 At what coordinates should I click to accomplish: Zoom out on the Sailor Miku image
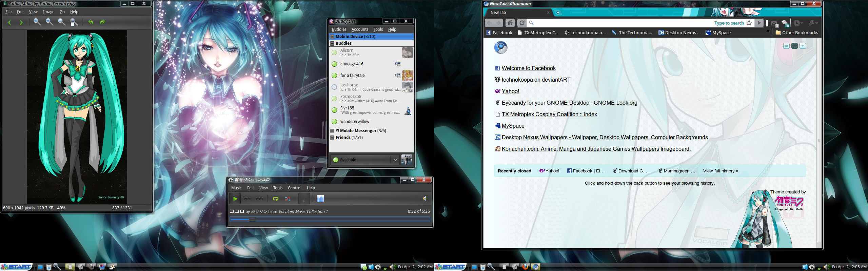point(50,22)
